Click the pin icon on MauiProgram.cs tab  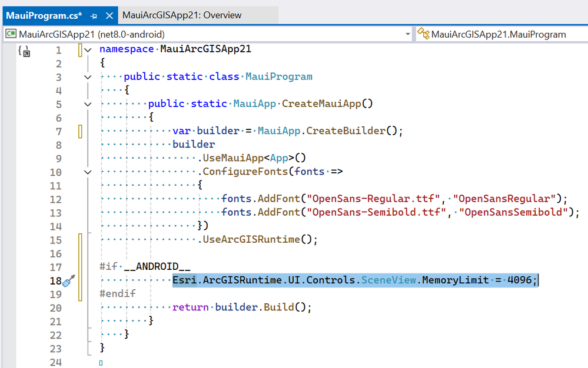[x=94, y=16]
